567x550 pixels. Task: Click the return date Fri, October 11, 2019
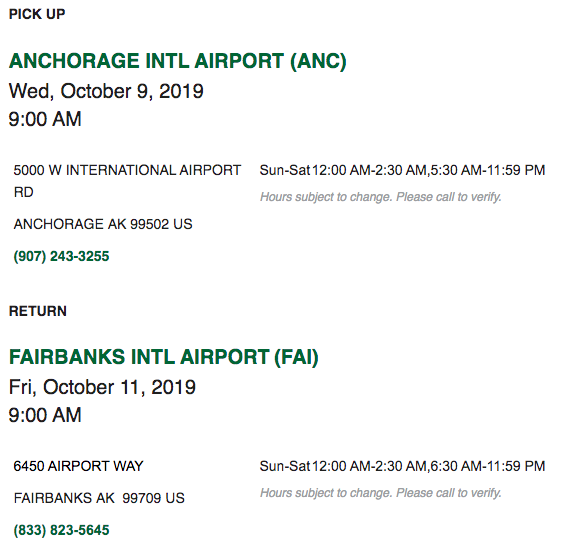(102, 387)
